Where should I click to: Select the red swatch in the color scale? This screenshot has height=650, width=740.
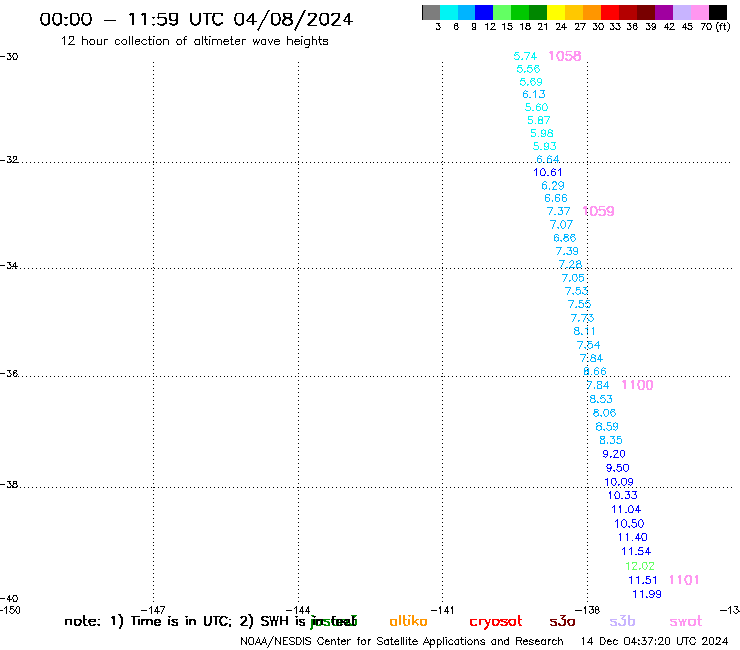tap(610, 12)
